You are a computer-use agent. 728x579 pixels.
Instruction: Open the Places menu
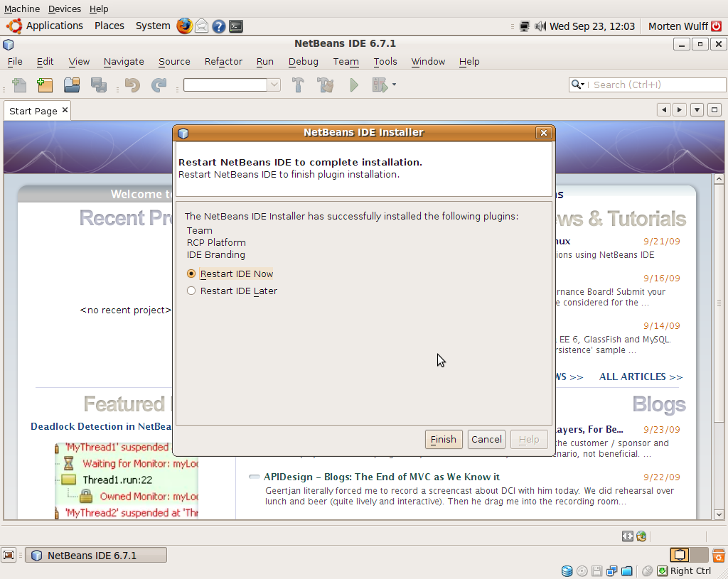109,26
